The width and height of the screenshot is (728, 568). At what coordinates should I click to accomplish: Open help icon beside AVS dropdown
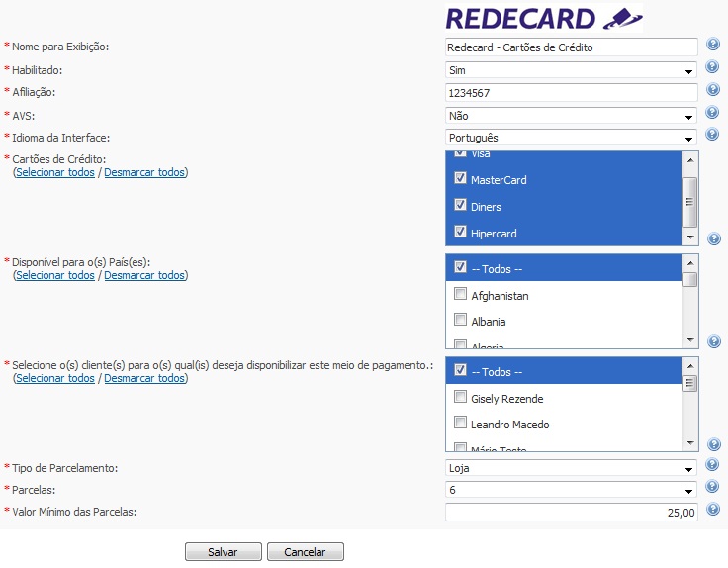(x=712, y=112)
